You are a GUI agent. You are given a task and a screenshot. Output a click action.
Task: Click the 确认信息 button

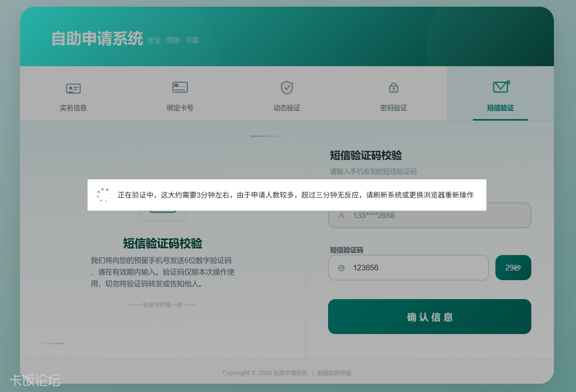(429, 317)
